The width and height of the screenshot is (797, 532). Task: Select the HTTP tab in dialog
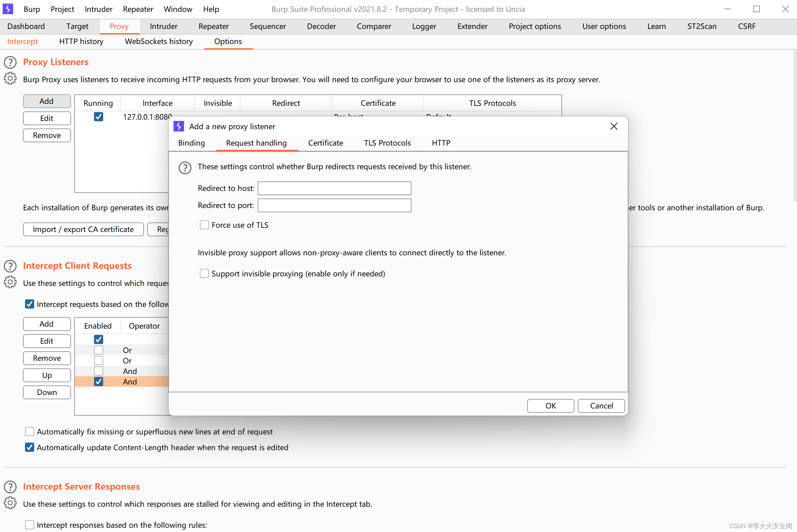pos(441,143)
